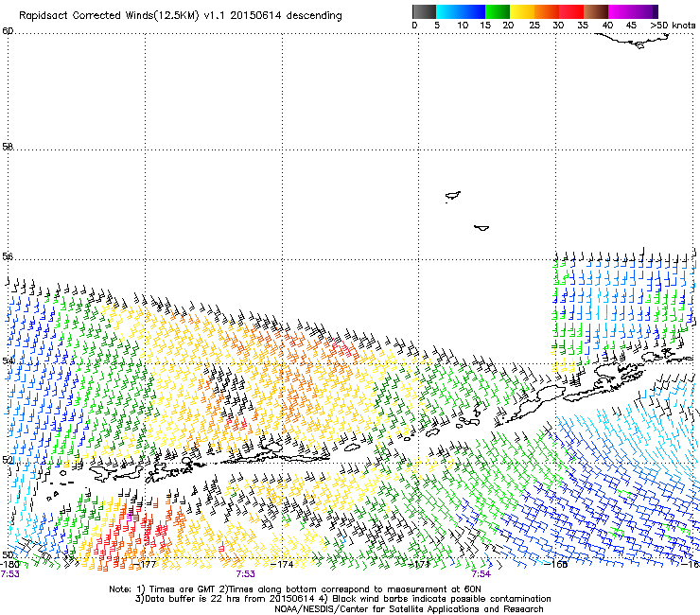This screenshot has height=615, width=700.
Task: Click the legend label "40"
Action: click(607, 26)
